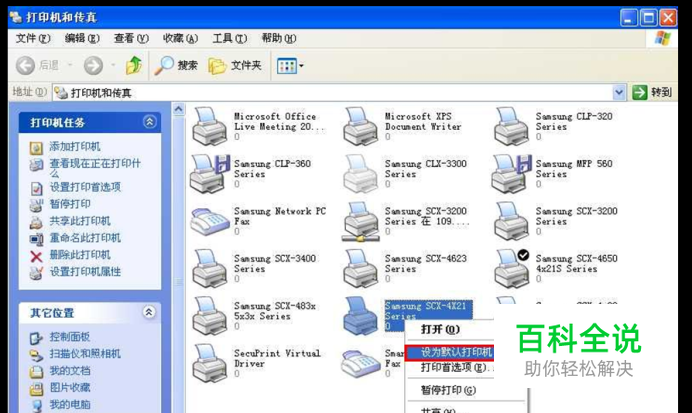
Task: Select highlighted Samsung SCX-4X21 Series printer icon
Action: click(361, 316)
